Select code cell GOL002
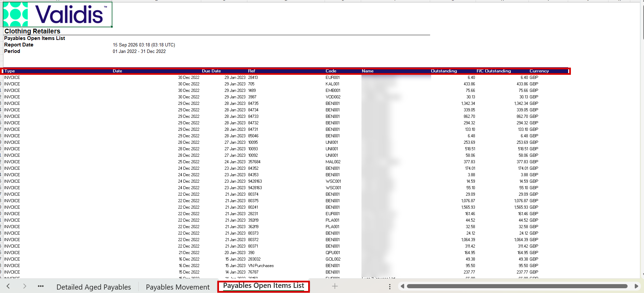 333,259
